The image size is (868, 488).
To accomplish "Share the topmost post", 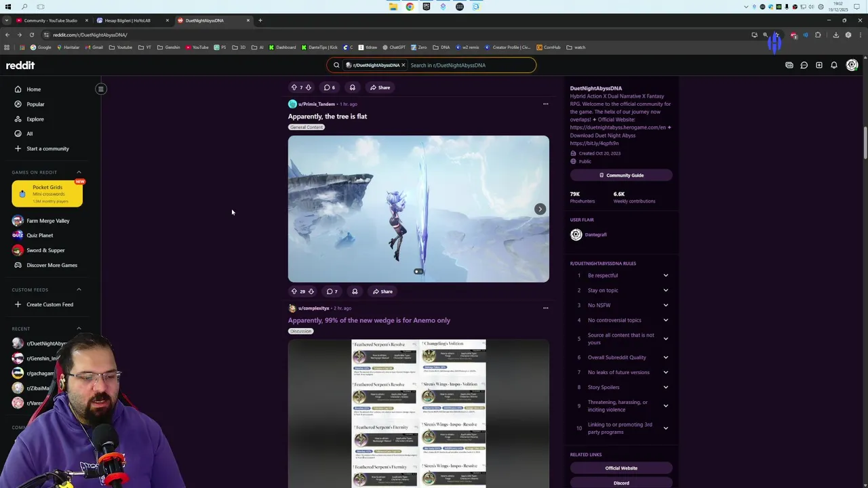I will pyautogui.click(x=380, y=87).
